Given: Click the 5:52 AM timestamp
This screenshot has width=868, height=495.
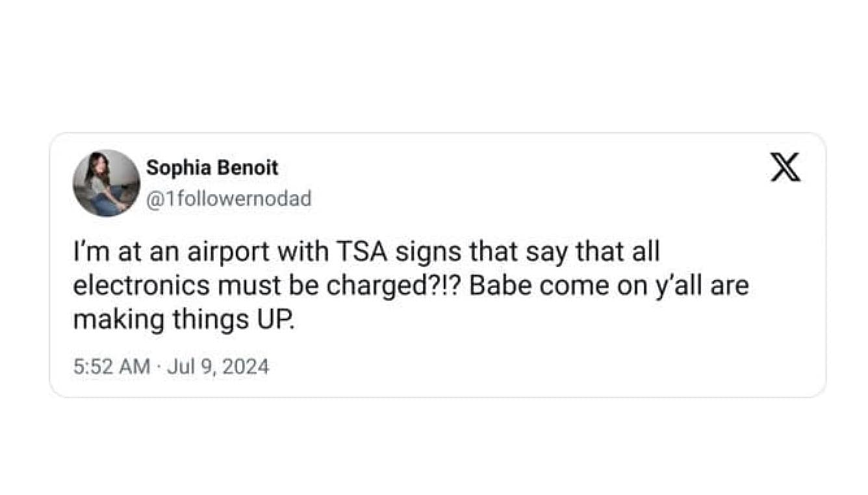Looking at the screenshot, I should click(x=112, y=367).
